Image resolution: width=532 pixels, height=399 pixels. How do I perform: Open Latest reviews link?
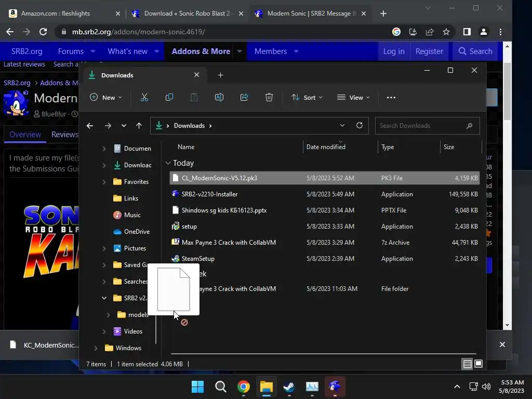tap(24, 64)
